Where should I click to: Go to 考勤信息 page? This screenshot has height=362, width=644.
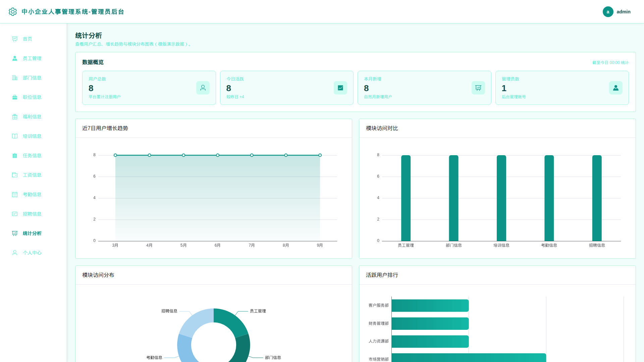pos(34,194)
